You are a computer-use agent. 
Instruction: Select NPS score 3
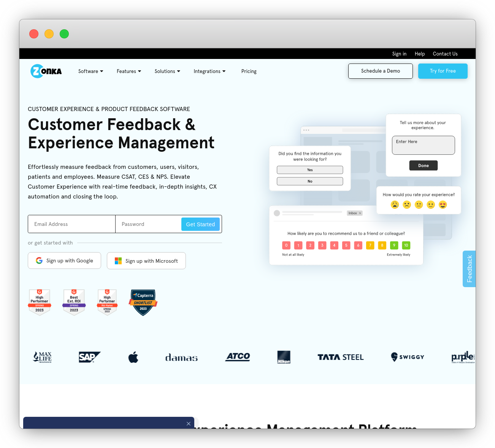pyautogui.click(x=322, y=245)
